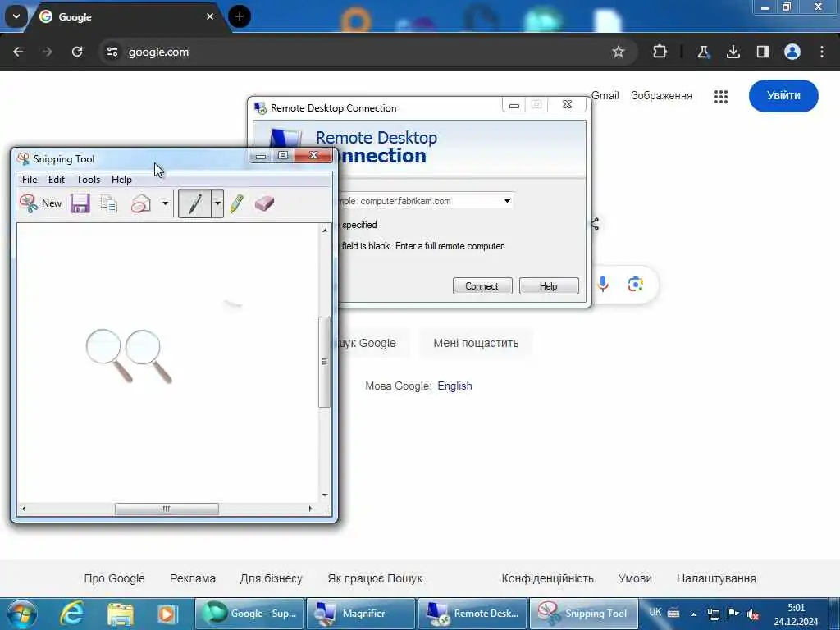Reload the page in Chrome
Image resolution: width=840 pixels, height=630 pixels.
coord(77,52)
